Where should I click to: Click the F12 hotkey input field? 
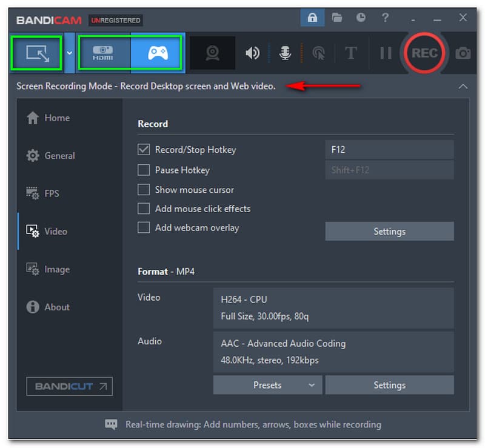389,149
